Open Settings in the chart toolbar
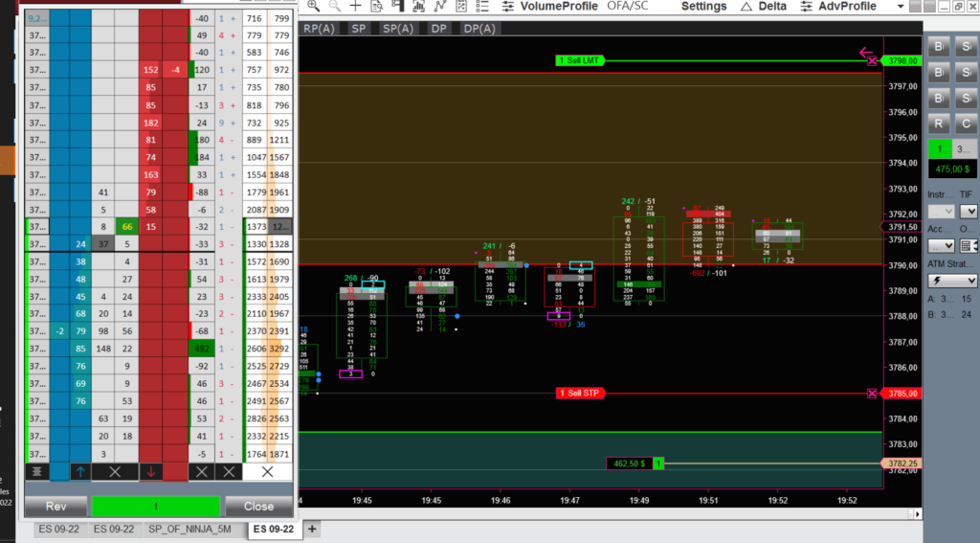The image size is (980, 543). 703,7
